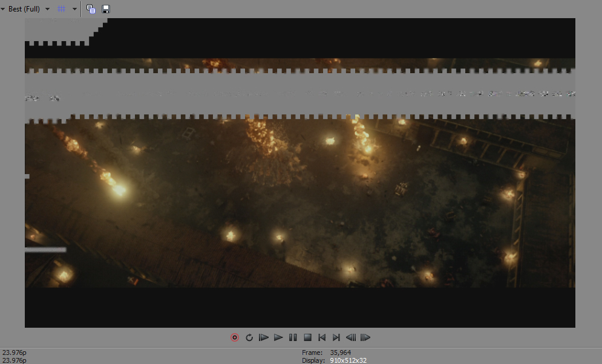Step to next frame

click(x=365, y=337)
